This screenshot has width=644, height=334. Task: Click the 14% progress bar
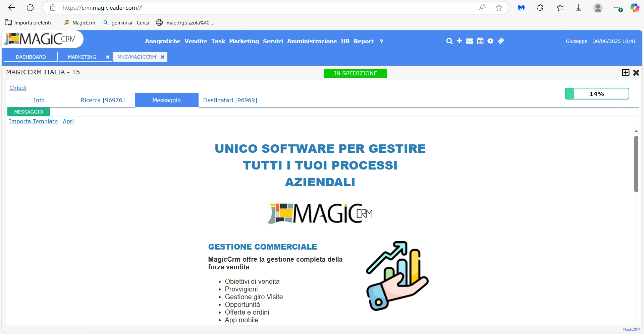click(597, 94)
